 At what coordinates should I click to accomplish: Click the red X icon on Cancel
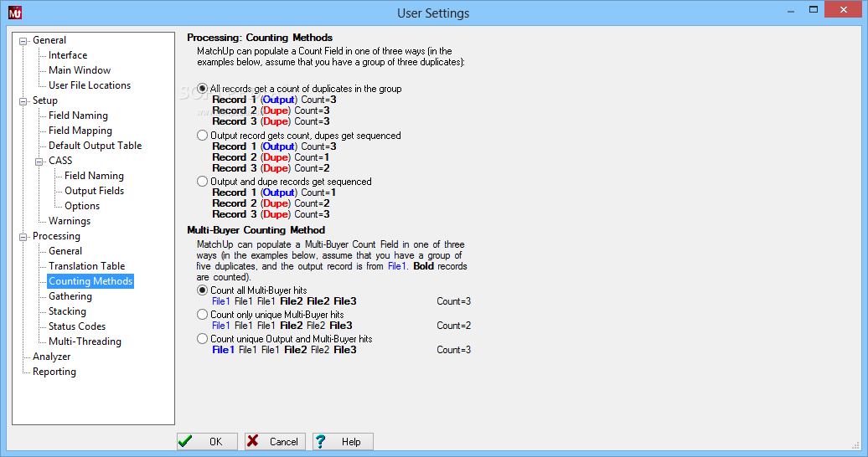point(253,441)
